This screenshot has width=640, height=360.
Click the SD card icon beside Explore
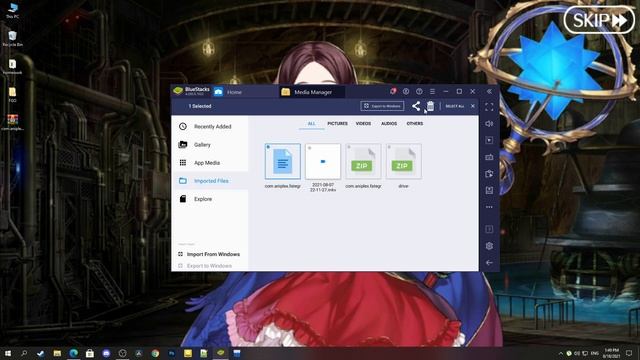click(x=183, y=199)
